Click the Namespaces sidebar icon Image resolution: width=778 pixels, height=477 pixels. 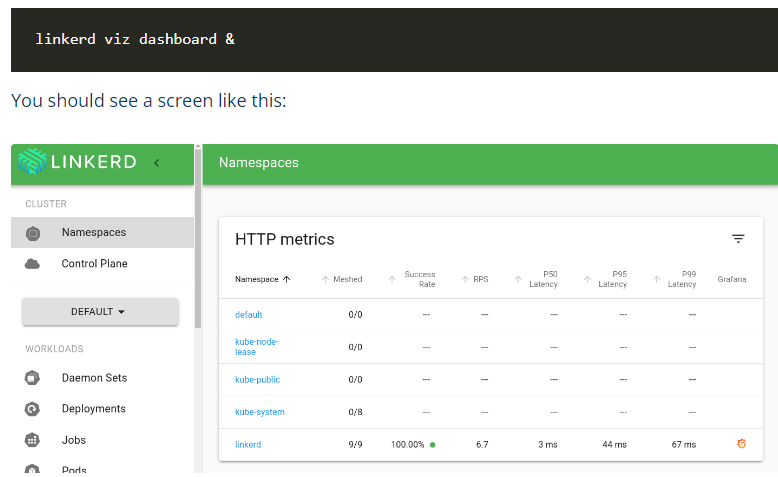pos(33,233)
